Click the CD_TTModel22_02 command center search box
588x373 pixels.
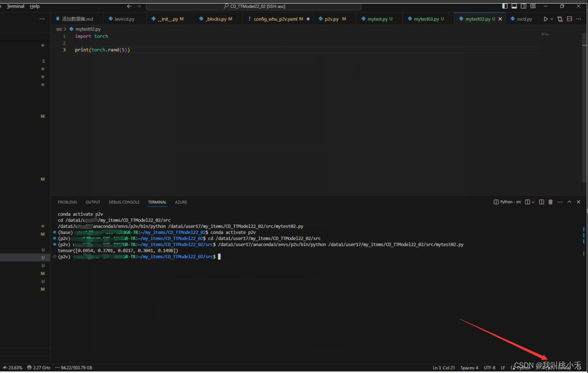point(254,6)
